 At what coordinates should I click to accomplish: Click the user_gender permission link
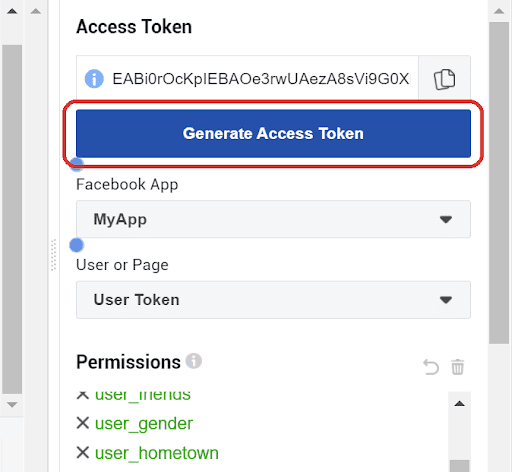coord(144,424)
